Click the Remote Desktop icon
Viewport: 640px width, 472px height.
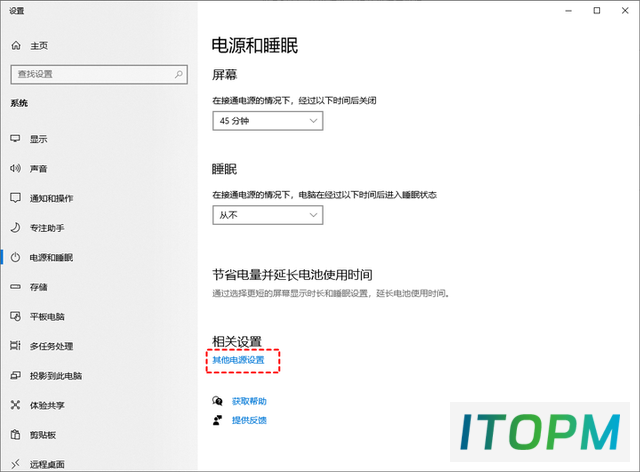click(x=15, y=464)
